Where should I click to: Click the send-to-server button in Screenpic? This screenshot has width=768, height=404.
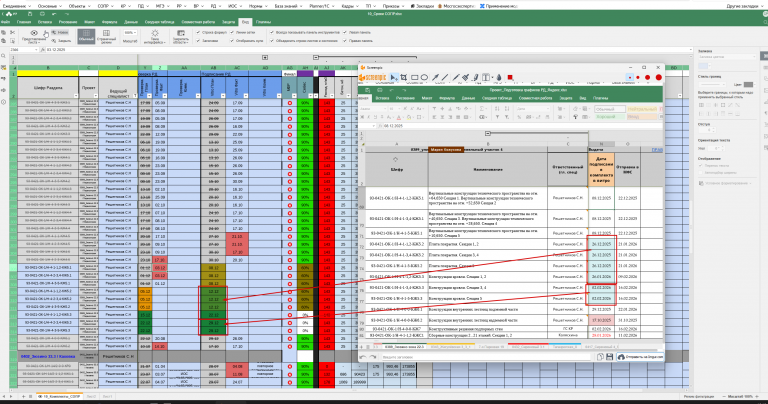coord(640,357)
